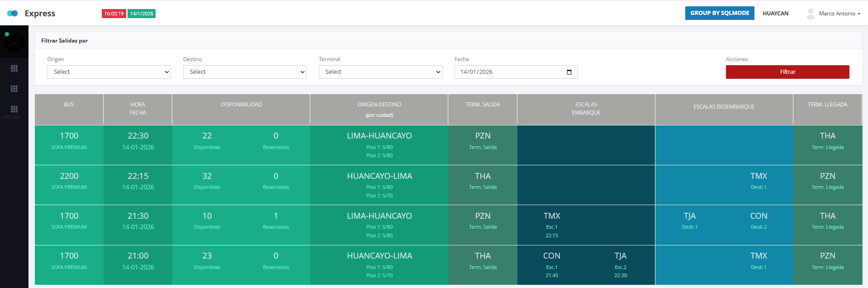Open the Terminal select box
868x288 pixels.
point(380,72)
